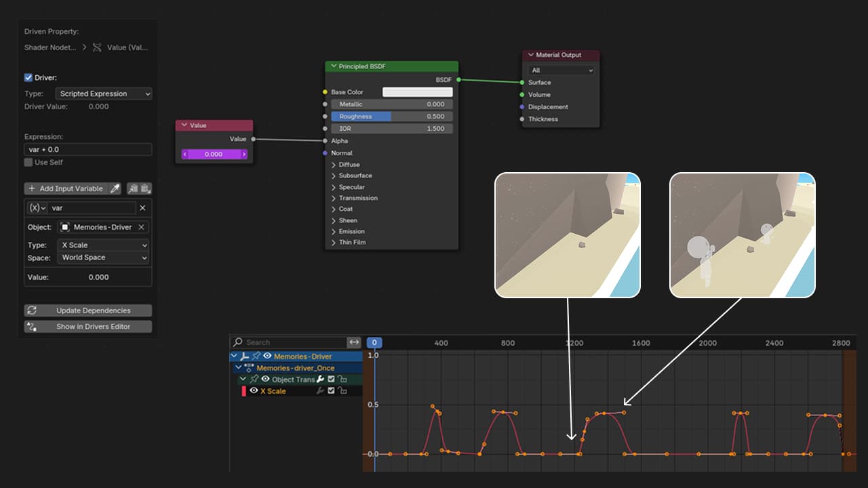Open the 'All' dropdown in Material Output
This screenshot has width=868, height=488.
(x=562, y=70)
